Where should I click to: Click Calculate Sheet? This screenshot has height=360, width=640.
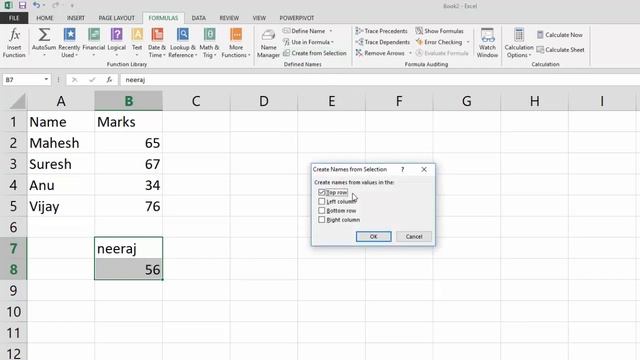(x=560, y=50)
